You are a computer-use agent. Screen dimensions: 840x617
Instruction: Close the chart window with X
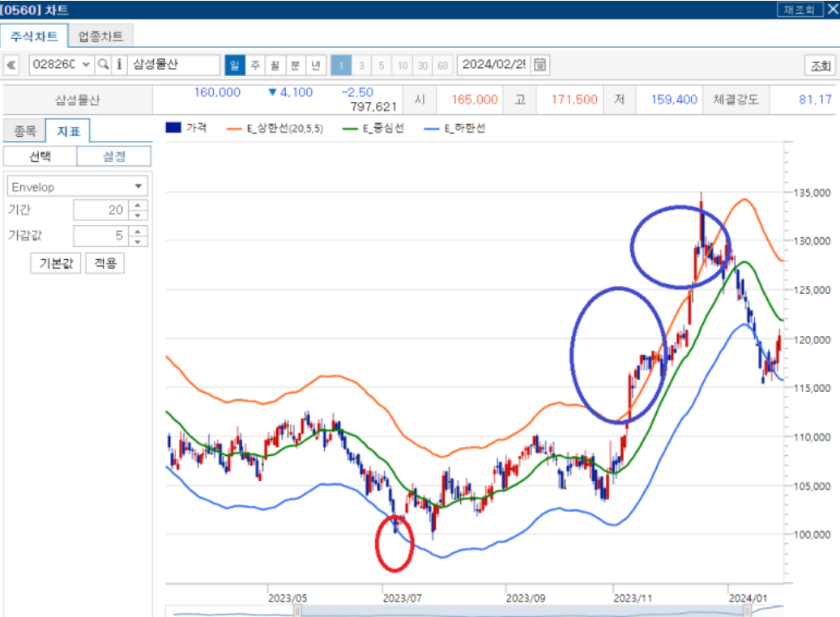(x=833, y=9)
